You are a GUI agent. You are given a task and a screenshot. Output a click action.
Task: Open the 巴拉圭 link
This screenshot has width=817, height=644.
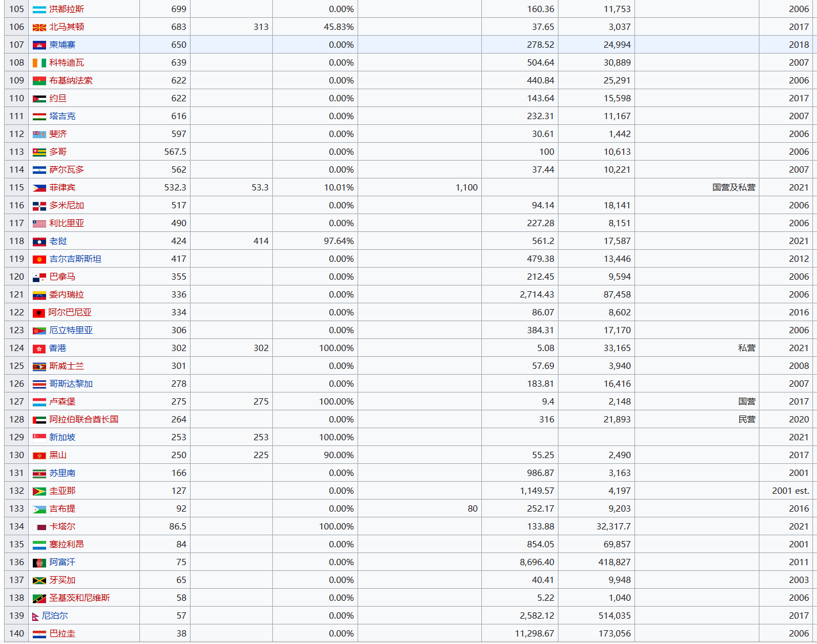click(62, 634)
